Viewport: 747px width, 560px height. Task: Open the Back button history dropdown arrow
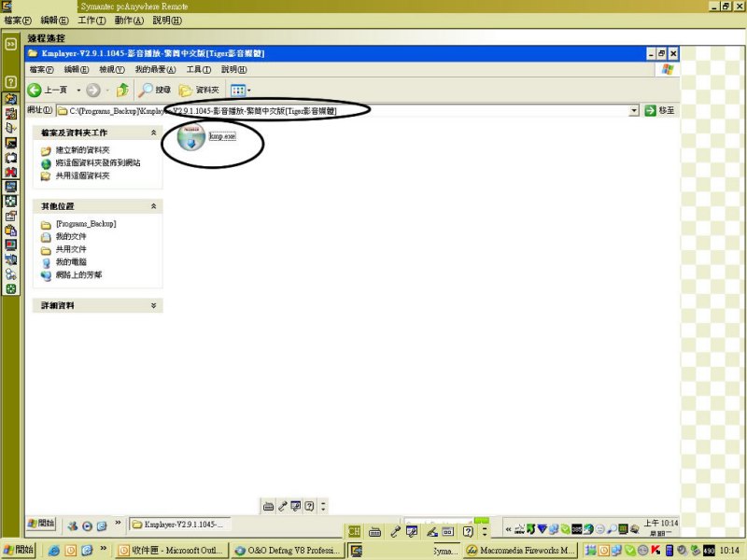(78, 90)
